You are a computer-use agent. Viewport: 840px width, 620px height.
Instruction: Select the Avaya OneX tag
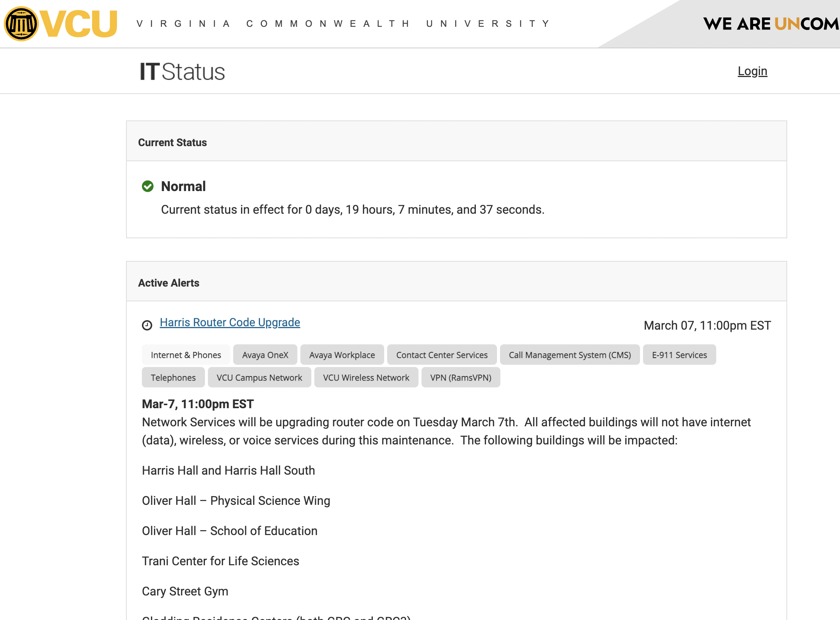click(x=265, y=355)
